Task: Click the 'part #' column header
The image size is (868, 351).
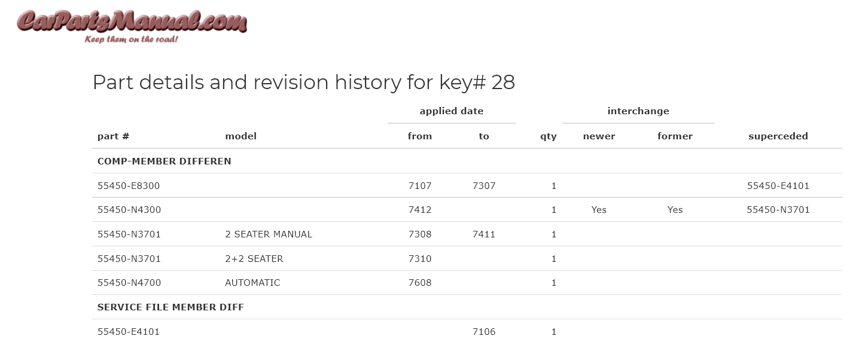Action: 113,136
